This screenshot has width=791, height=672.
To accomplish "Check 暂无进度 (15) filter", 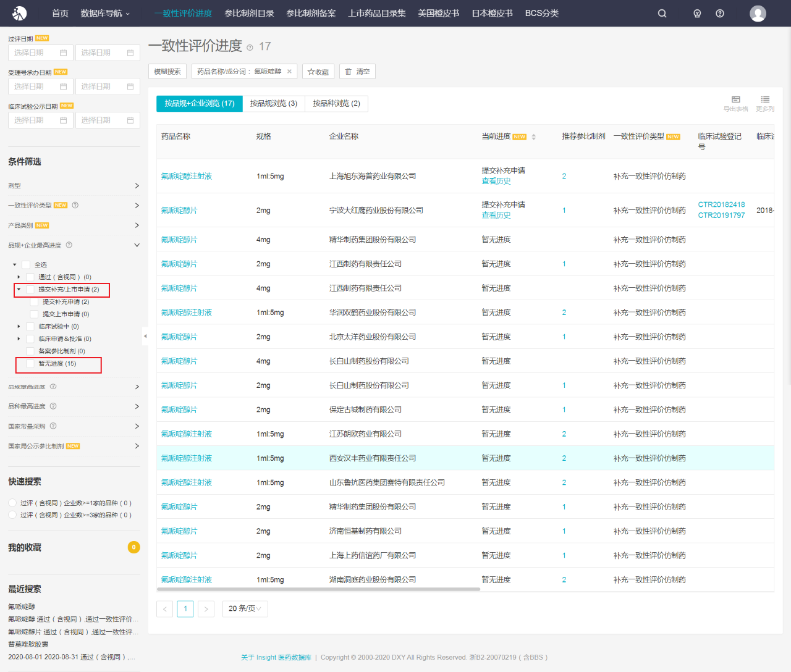I will click(x=30, y=364).
